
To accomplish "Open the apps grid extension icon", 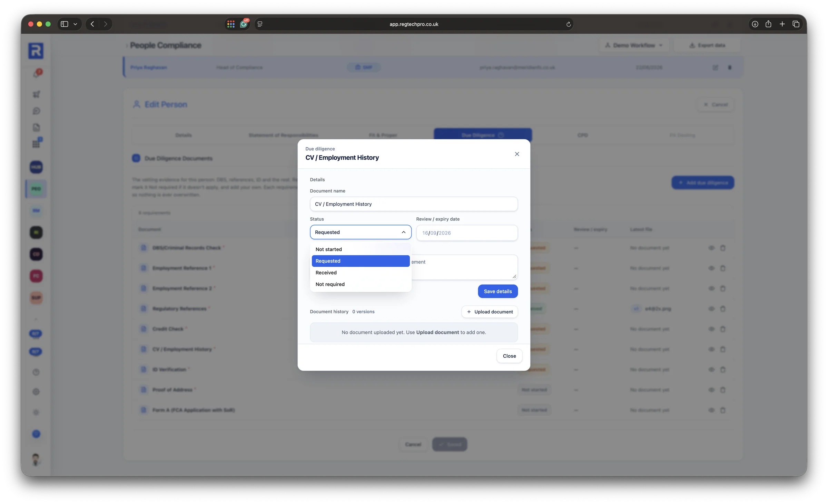I will (231, 24).
